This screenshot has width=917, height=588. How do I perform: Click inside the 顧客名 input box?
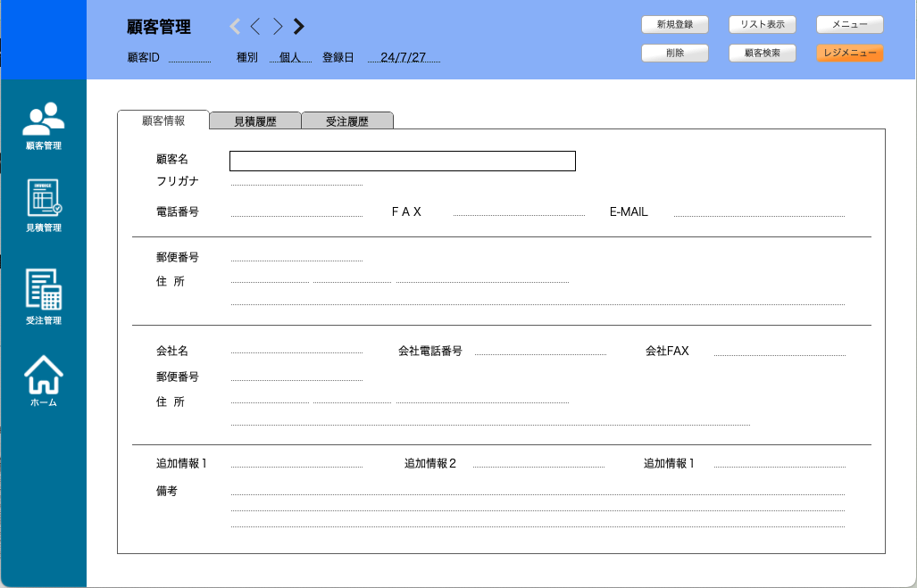402,161
